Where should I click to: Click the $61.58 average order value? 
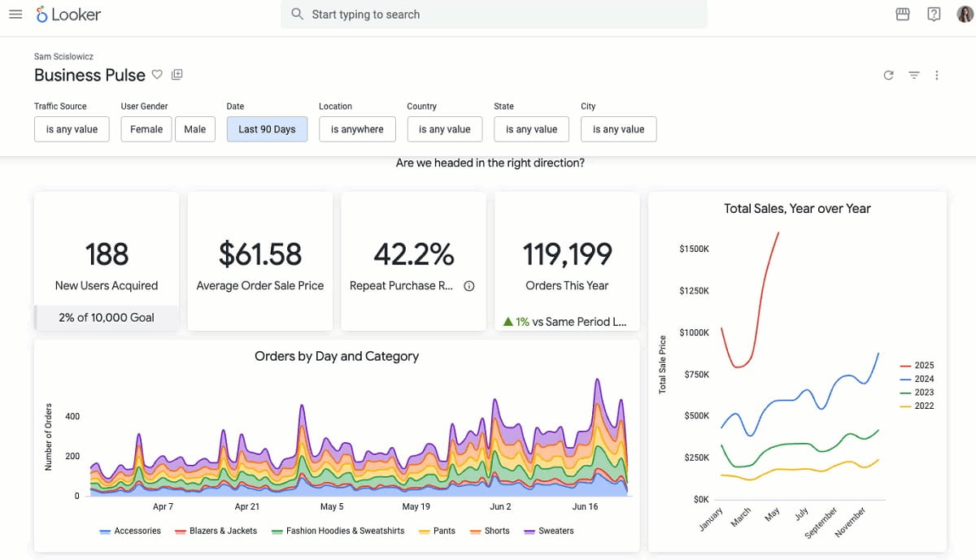click(x=260, y=254)
